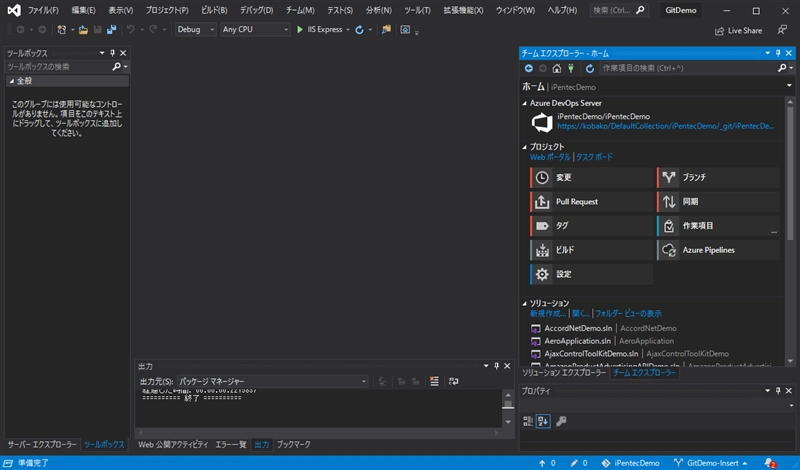Image resolution: width=800 pixels, height=470 pixels.
Task: Open the ビルド (Builds) tile
Action: [x=592, y=250]
